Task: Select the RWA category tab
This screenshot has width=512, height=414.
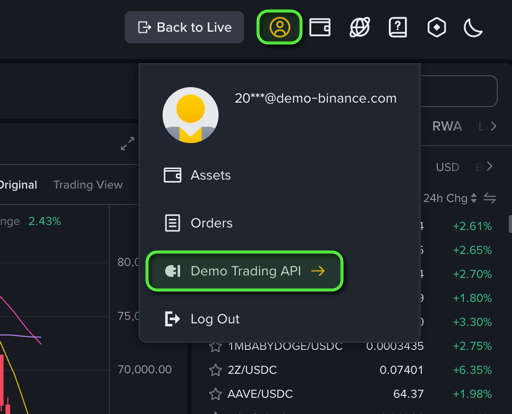Action: pos(447,126)
